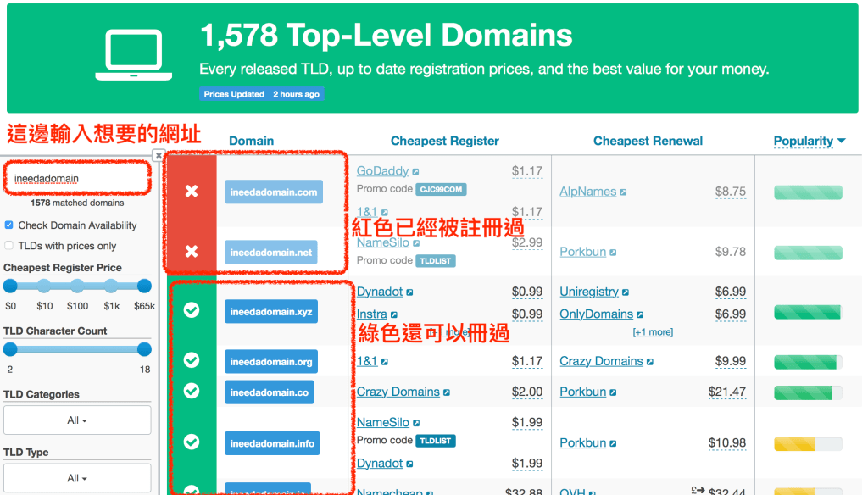Click the ineedadomain.info domain button

[272, 443]
